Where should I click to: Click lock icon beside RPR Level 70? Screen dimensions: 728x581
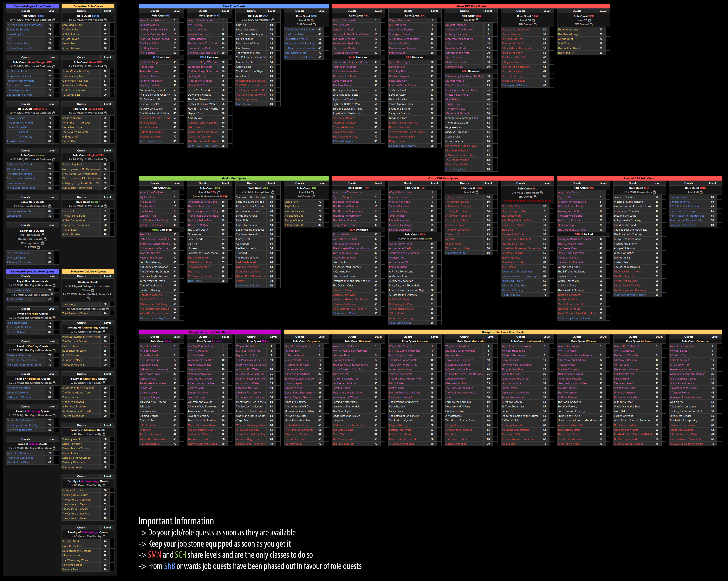point(589,20)
